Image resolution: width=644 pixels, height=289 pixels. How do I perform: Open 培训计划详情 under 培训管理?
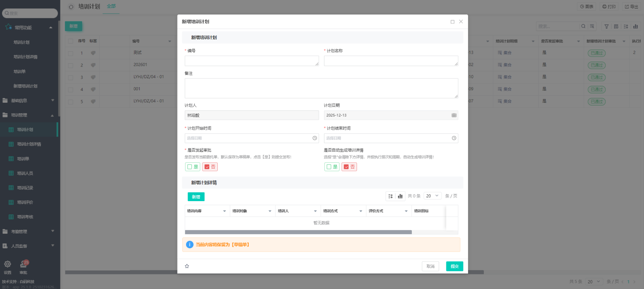pos(29,144)
